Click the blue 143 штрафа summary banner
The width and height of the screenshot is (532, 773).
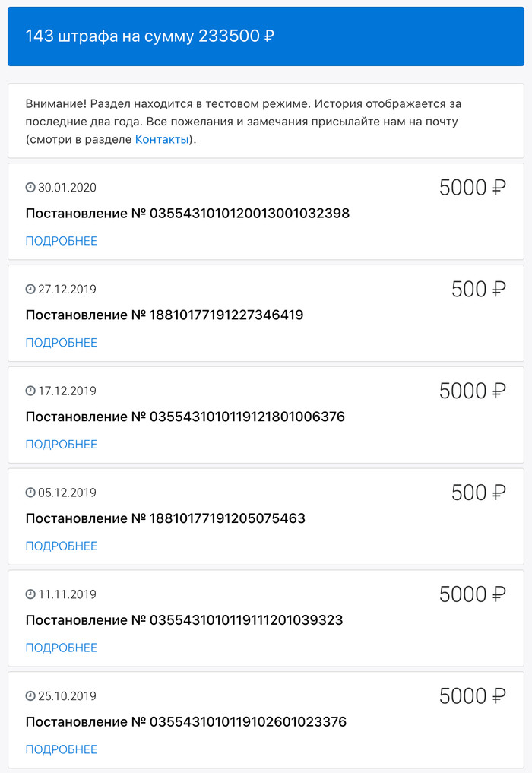click(266, 36)
